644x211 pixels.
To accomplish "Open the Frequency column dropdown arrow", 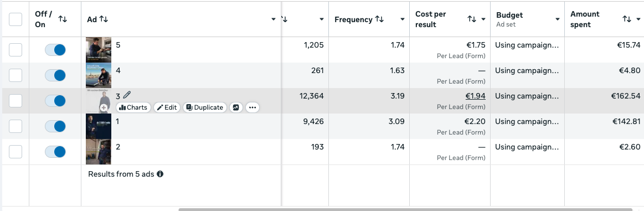I will click(x=402, y=19).
